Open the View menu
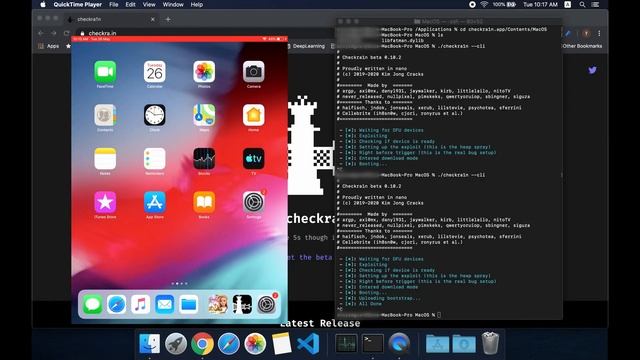640x360 pixels. 149,4
